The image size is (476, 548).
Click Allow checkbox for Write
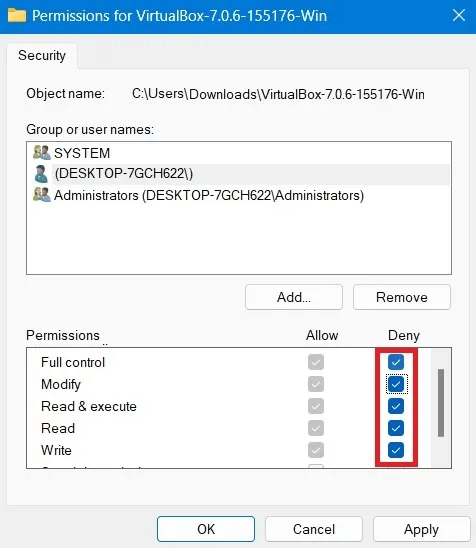pyautogui.click(x=316, y=450)
